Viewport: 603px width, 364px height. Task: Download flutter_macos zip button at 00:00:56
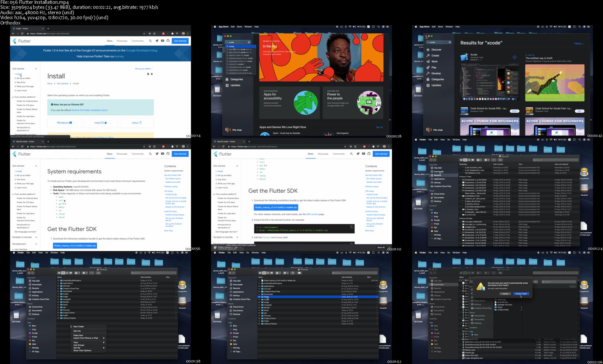75,246
